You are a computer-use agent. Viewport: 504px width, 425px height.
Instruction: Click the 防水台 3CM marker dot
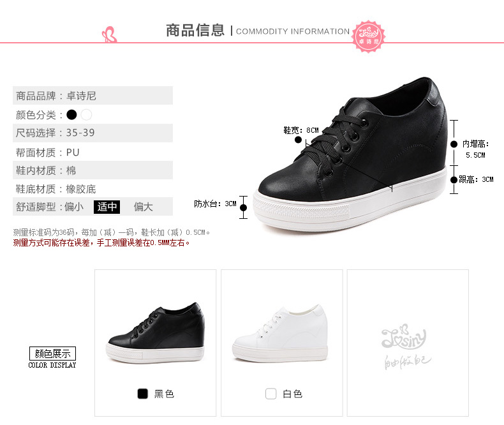[243, 207]
